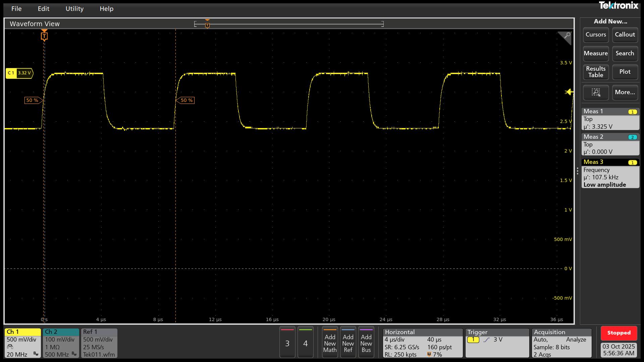The height and width of the screenshot is (362, 644).
Task: Open the Utility menu
Action: pos(74,9)
